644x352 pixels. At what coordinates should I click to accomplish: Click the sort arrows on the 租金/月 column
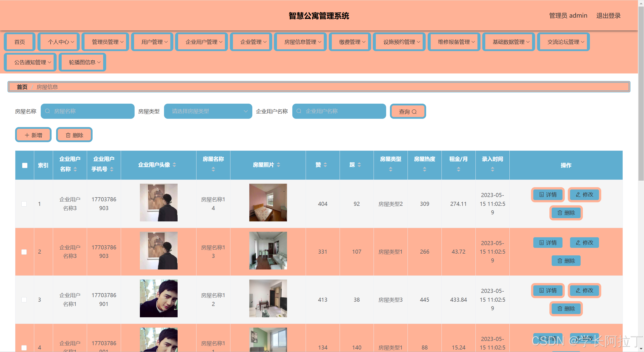pos(458,169)
